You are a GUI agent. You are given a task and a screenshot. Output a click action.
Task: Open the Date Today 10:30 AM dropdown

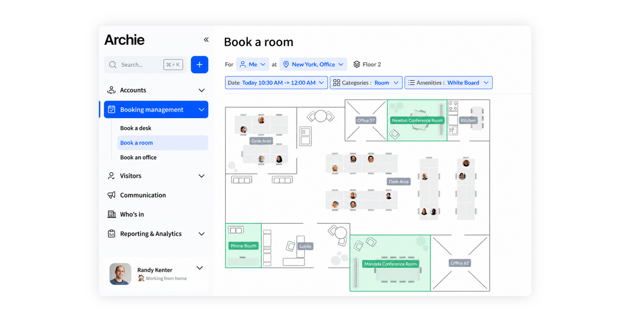click(x=276, y=83)
